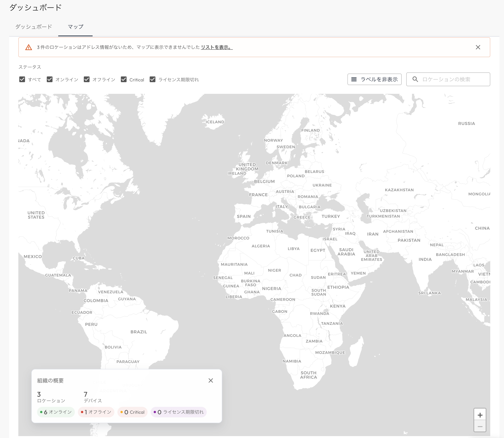Click the ステータス filter label
The width and height of the screenshot is (504, 438).
(x=30, y=67)
